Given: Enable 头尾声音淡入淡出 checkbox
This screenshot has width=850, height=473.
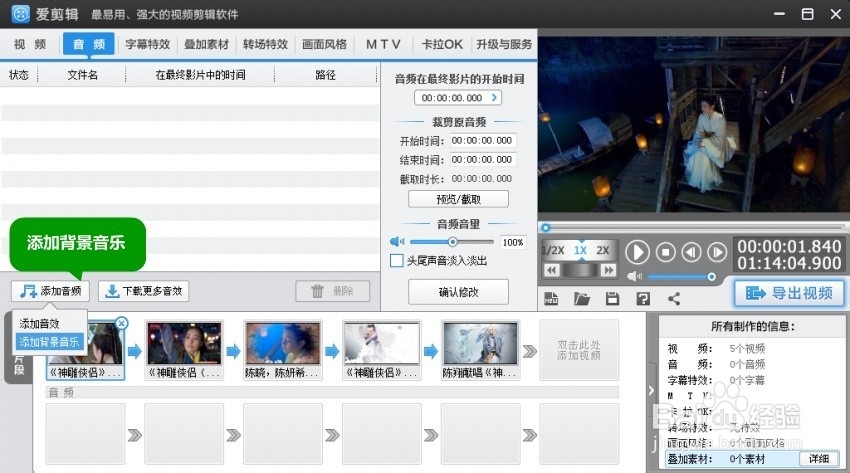Looking at the screenshot, I should click(x=396, y=261).
